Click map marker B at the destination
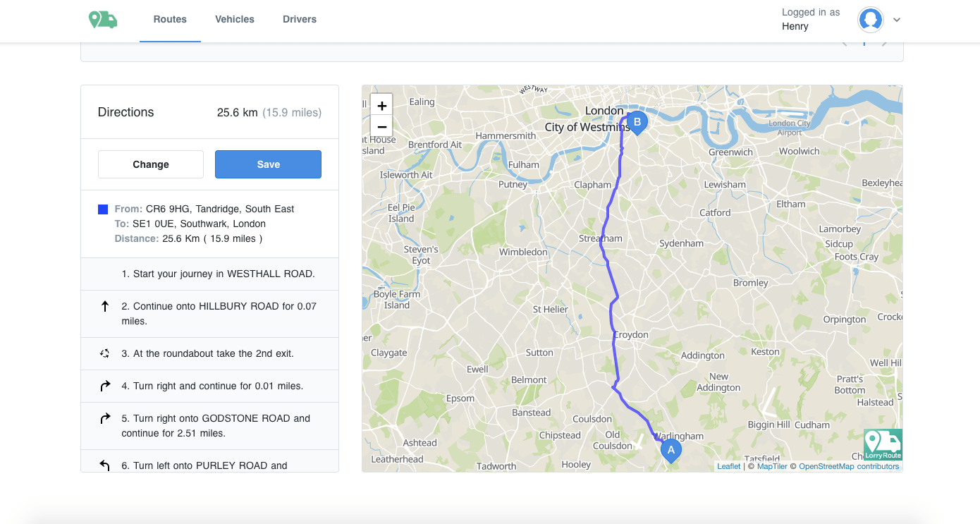The image size is (980, 524). (637, 122)
